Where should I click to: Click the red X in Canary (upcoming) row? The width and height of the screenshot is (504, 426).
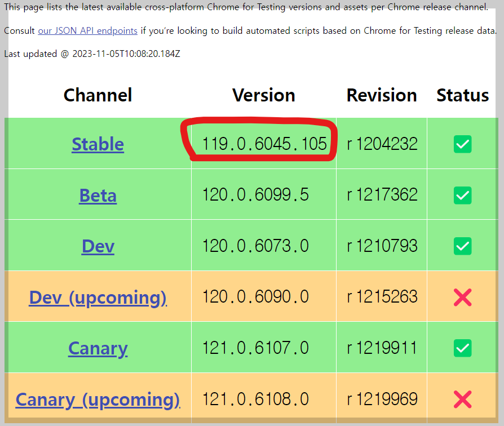(462, 400)
